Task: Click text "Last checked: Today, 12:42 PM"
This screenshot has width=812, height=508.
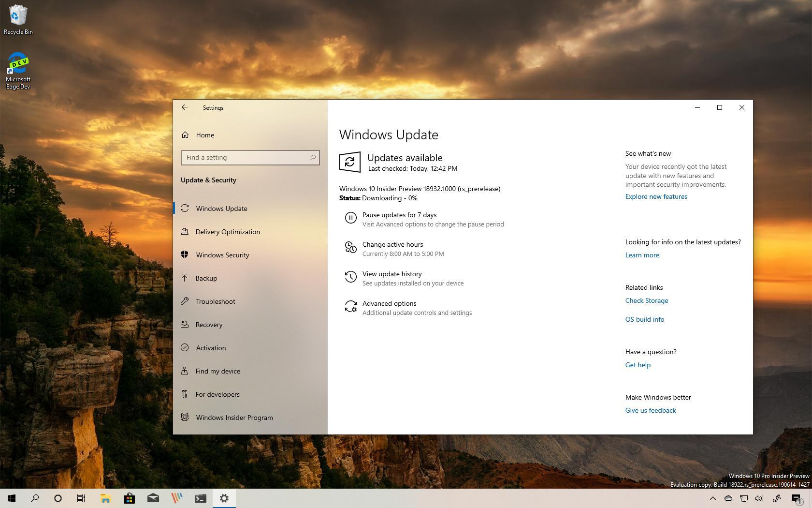Action: 413,168
